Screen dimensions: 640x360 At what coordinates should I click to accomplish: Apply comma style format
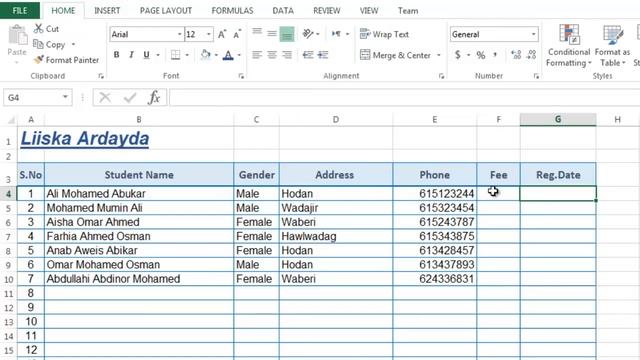[495, 55]
